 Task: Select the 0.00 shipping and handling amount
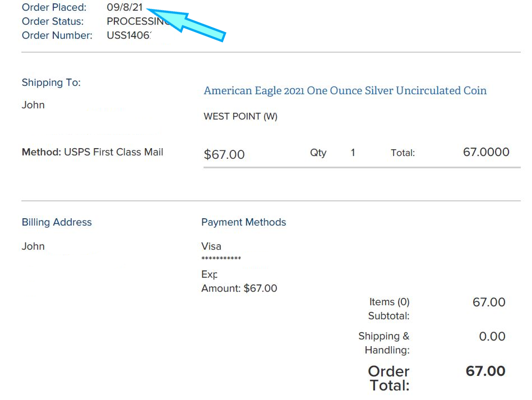(492, 337)
